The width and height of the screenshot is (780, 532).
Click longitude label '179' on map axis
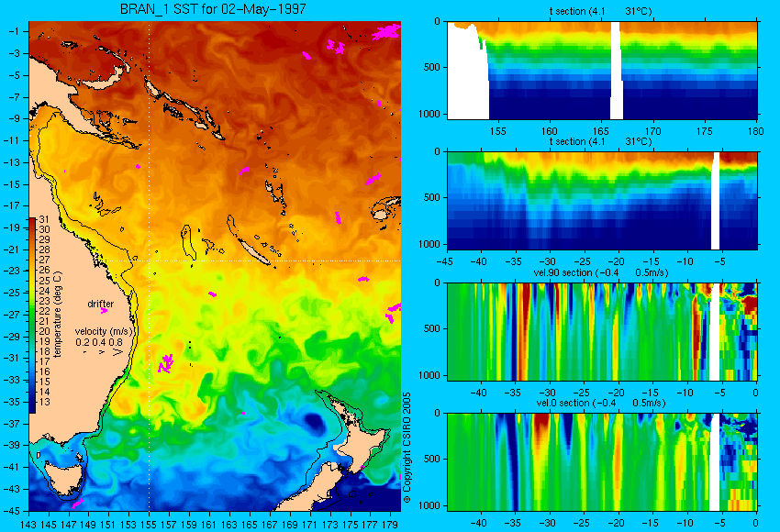point(390,524)
